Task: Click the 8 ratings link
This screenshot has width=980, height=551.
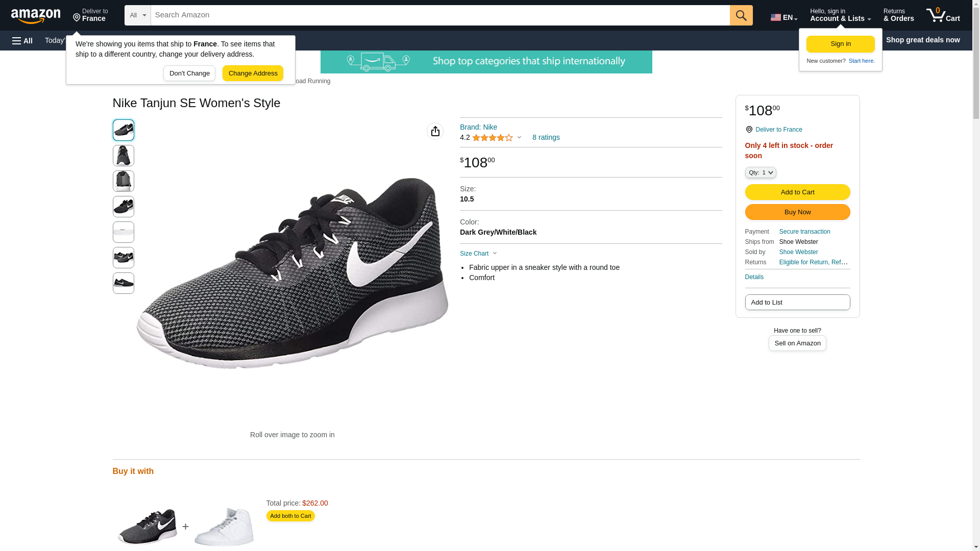Action: 546,137
